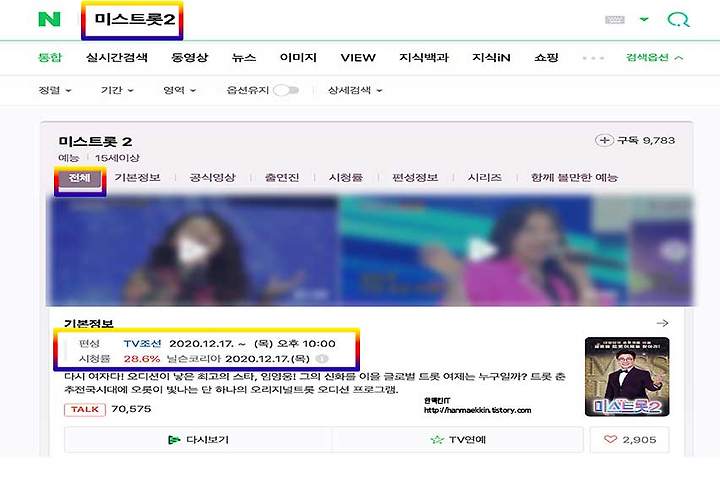Screen dimensions: 720x483
Task: Click the TV조선 channel link
Action: click(x=142, y=343)
